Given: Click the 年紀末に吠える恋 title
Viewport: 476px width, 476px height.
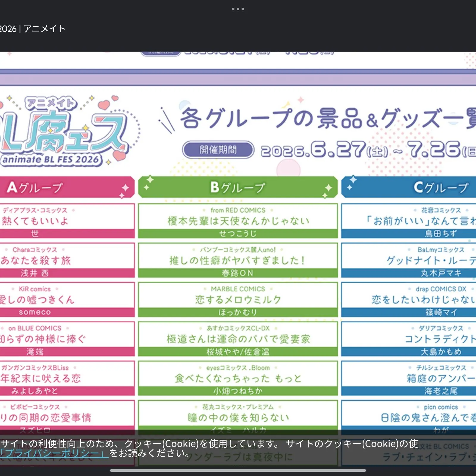Looking at the screenshot, I should click(x=40, y=378).
